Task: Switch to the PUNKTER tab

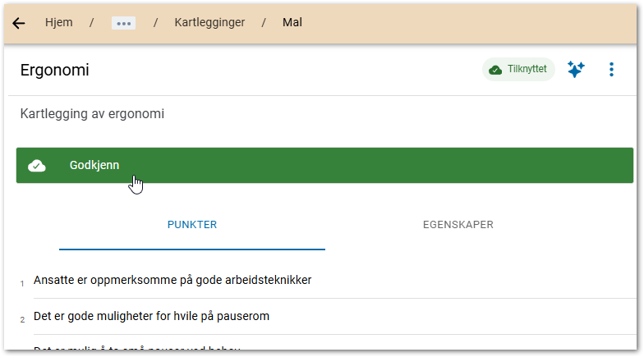Action: click(192, 225)
